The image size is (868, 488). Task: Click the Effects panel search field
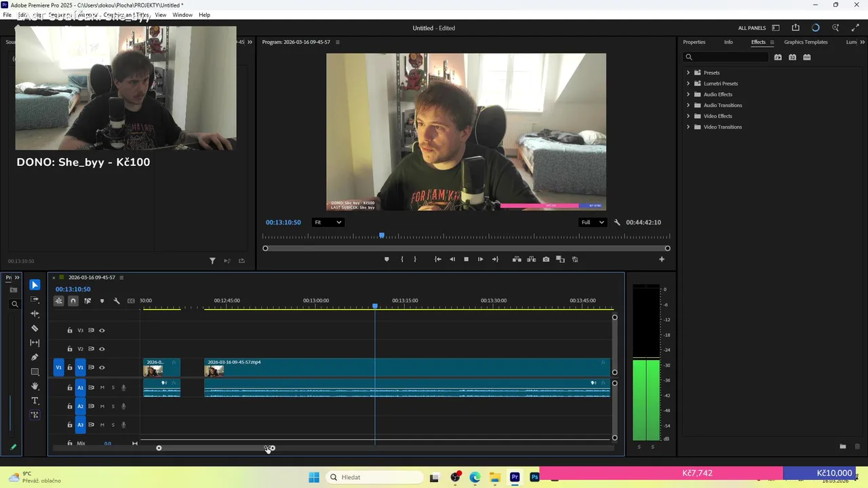pyautogui.click(x=726, y=57)
